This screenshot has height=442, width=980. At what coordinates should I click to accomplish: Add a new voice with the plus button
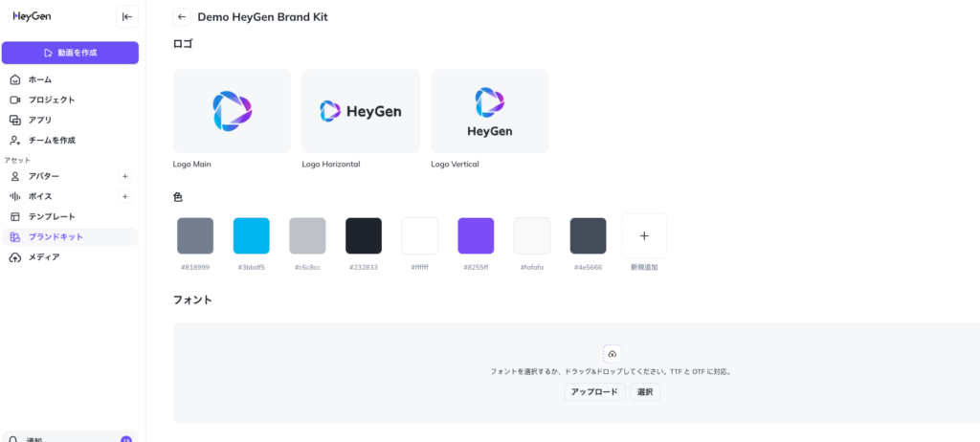[125, 196]
